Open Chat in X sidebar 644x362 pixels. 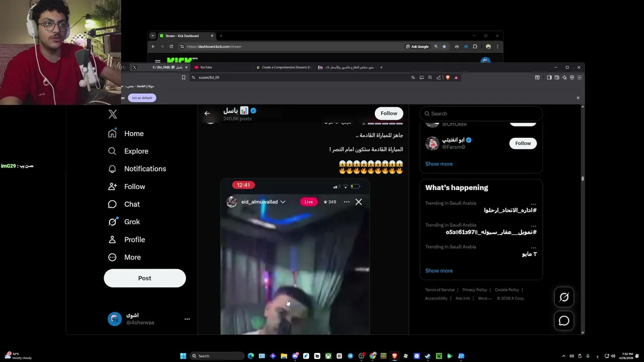point(124,204)
